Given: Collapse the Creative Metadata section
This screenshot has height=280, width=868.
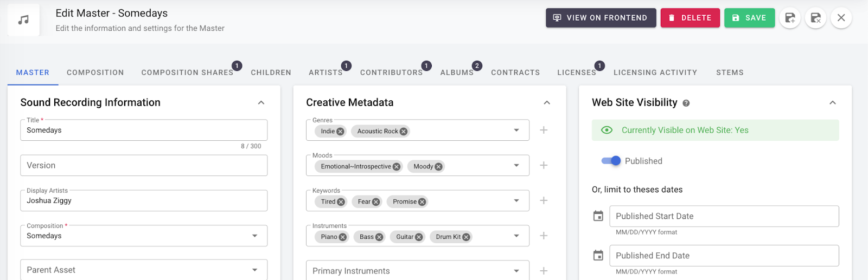Looking at the screenshot, I should [x=547, y=102].
